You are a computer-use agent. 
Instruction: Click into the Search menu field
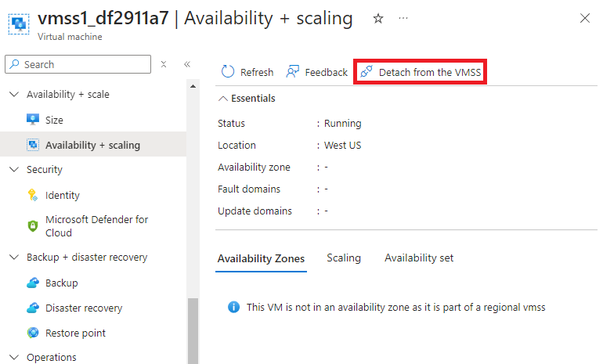pos(78,64)
